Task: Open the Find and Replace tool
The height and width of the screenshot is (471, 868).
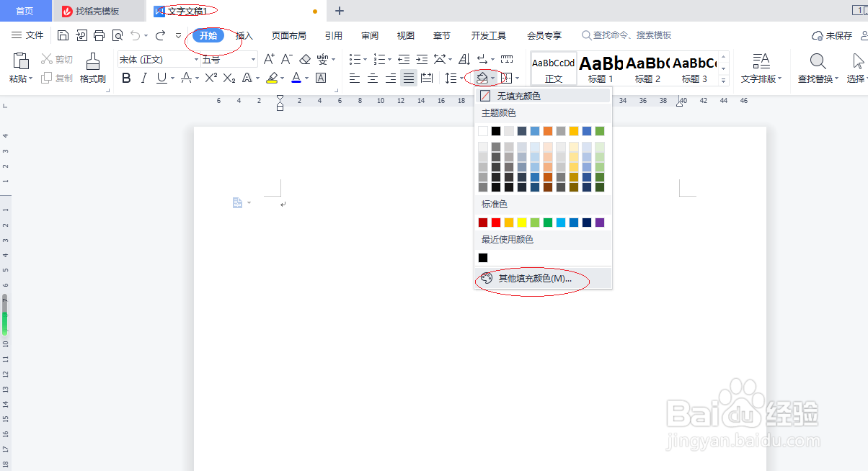Action: pyautogui.click(x=815, y=68)
